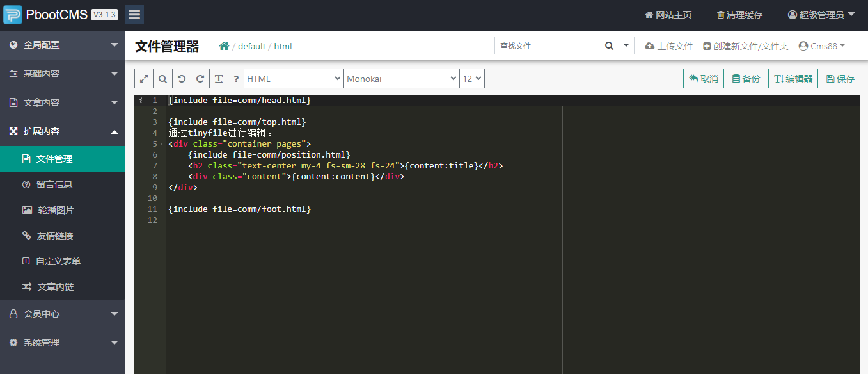Open the Monokai theme dropdown
The image size is (868, 374).
coord(401,79)
